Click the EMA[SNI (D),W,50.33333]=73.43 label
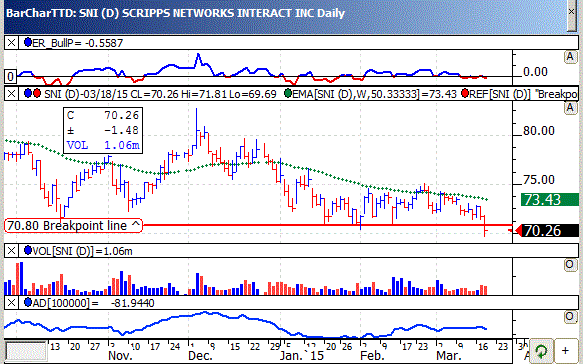This screenshot has height=364, width=583. click(374, 94)
